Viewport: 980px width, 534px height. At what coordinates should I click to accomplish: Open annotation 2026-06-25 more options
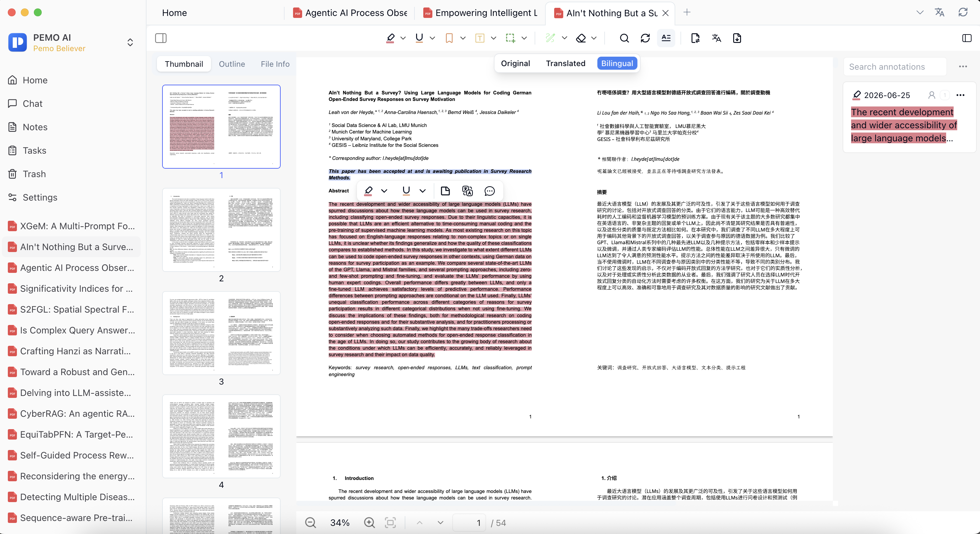point(960,95)
